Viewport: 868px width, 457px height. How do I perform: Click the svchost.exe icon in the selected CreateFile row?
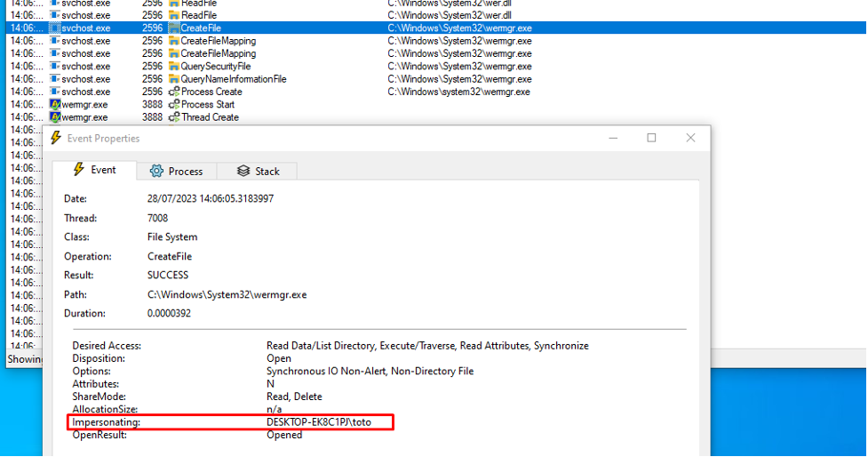55,28
